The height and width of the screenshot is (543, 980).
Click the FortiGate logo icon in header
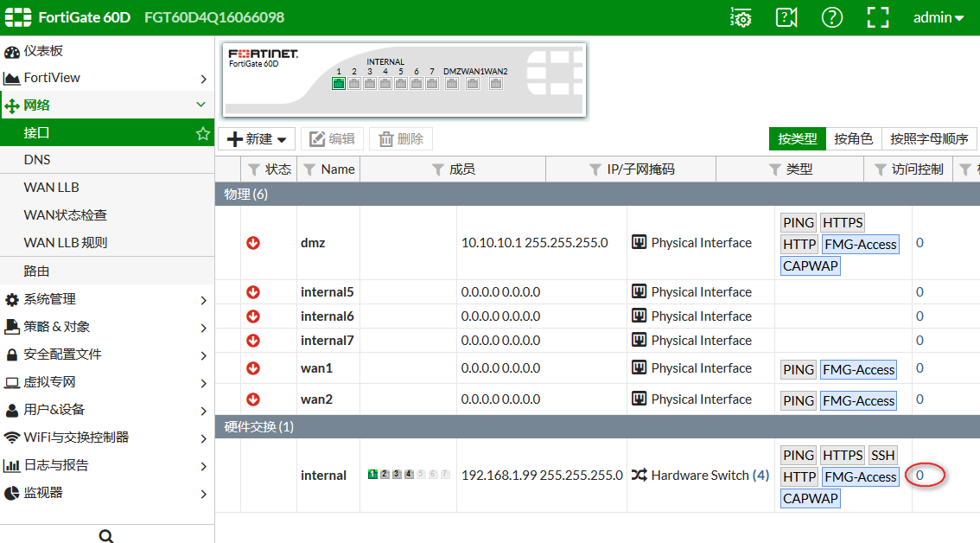(x=18, y=17)
